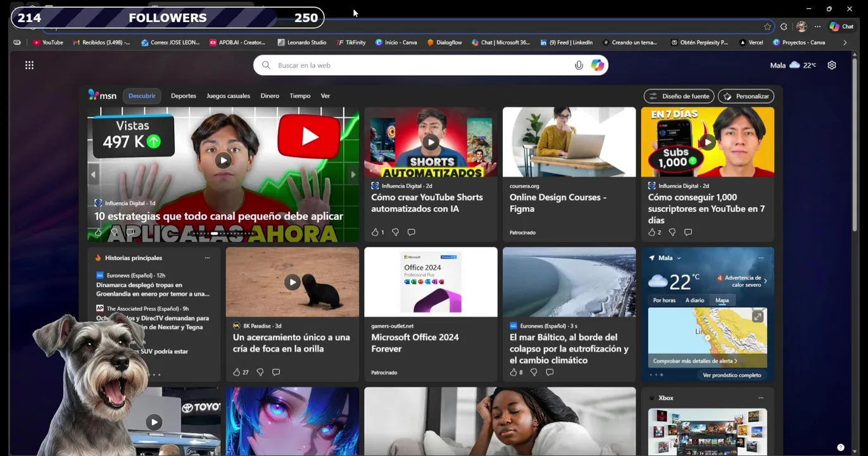Open the TikFinity bookmark

[x=351, y=42]
